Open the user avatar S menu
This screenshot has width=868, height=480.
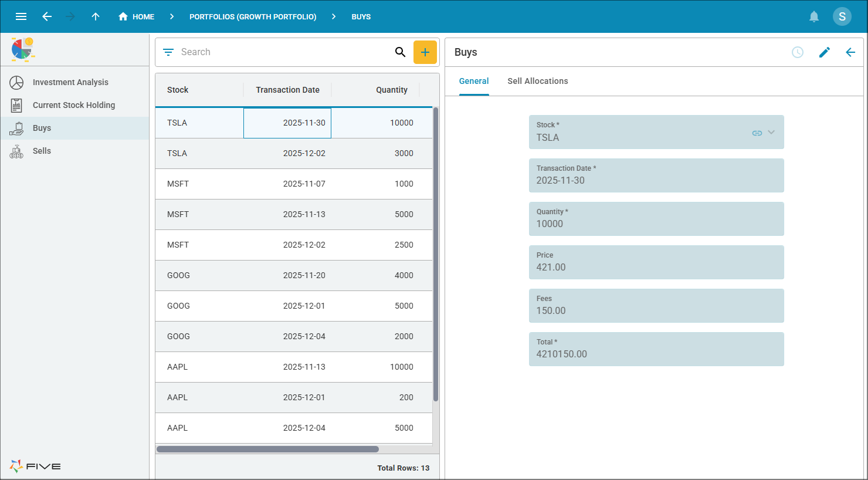pyautogui.click(x=842, y=16)
